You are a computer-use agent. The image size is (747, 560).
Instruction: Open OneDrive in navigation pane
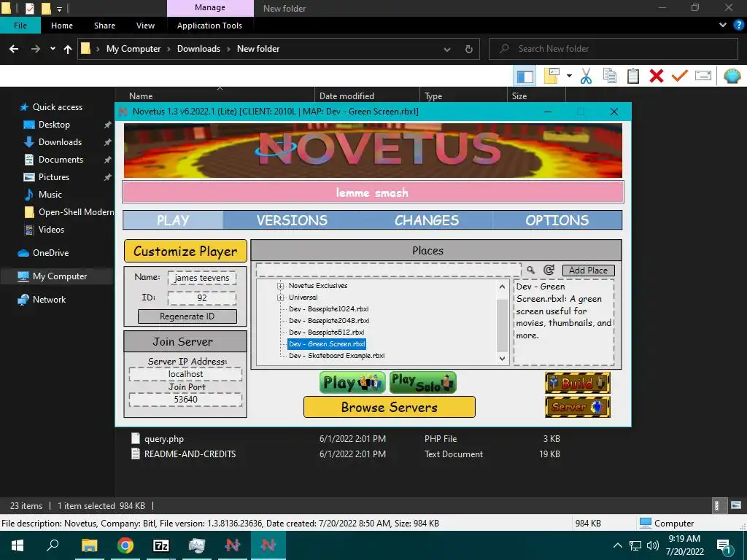[x=50, y=253]
